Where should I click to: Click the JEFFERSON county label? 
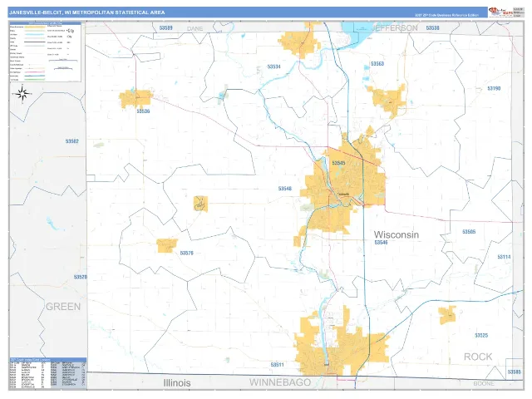(395, 27)
